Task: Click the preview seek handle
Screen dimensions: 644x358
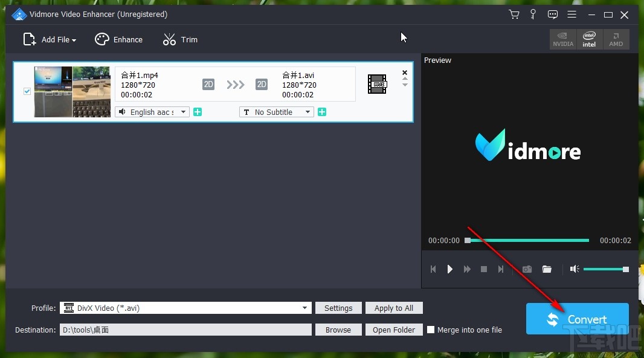Action: point(468,241)
